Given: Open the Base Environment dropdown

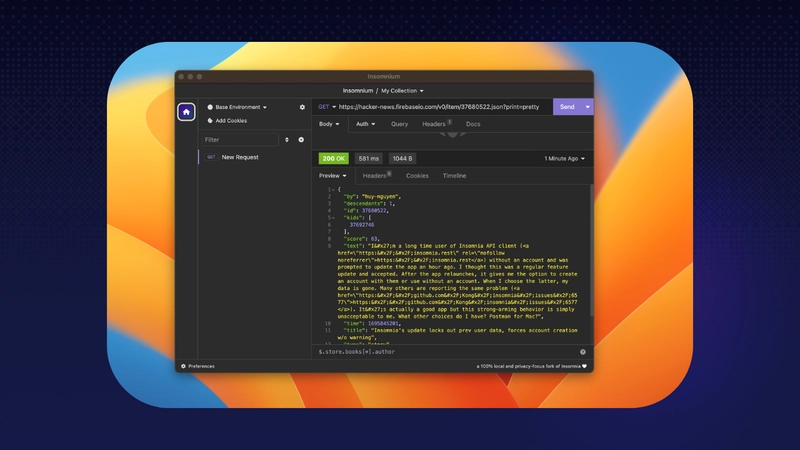Looking at the screenshot, I should [238, 107].
